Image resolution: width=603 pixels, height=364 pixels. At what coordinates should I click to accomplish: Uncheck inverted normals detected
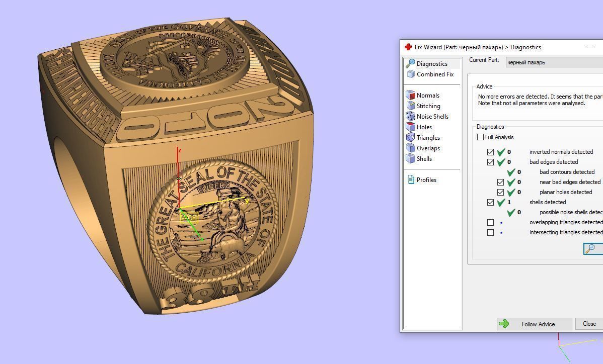point(491,152)
